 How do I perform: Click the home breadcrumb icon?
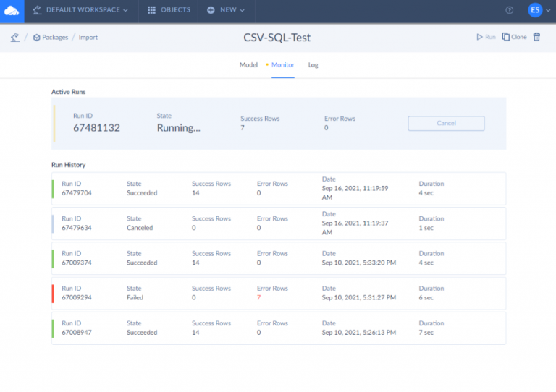point(14,37)
